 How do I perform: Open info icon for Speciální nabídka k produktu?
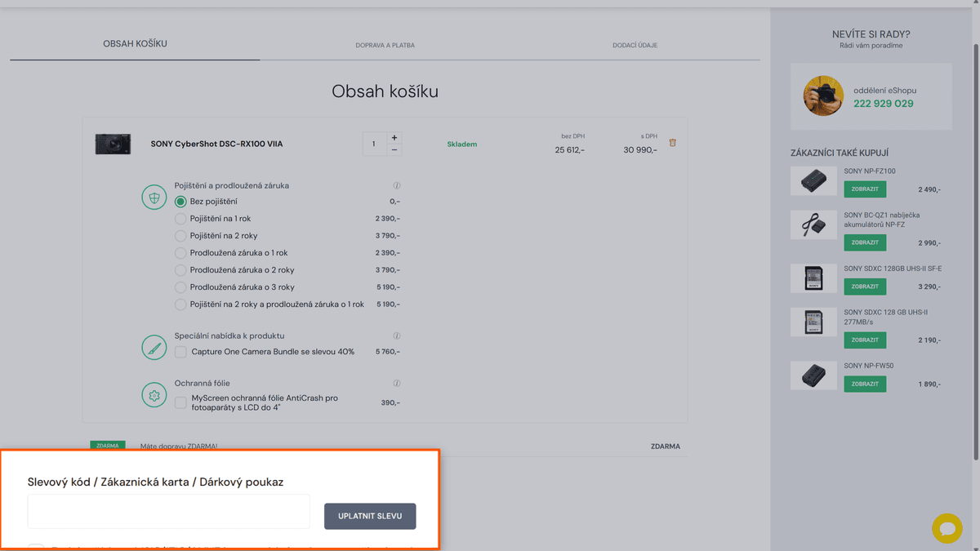click(x=397, y=335)
